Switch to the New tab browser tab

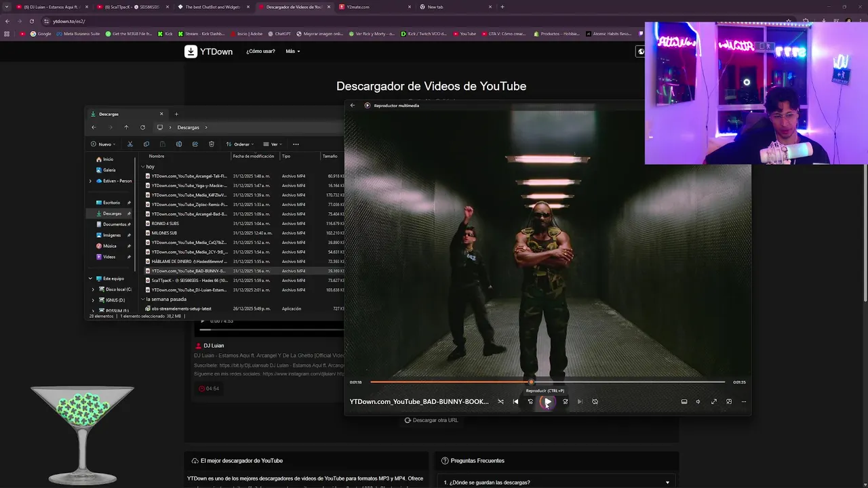pyautogui.click(x=455, y=7)
